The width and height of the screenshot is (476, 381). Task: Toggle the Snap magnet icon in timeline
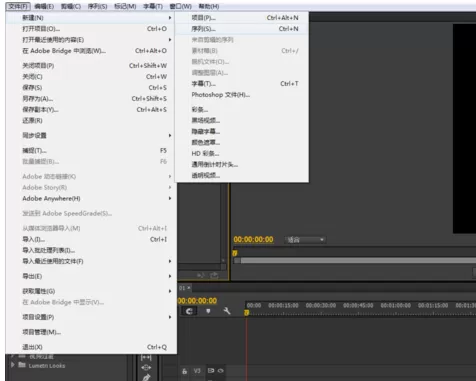tap(189, 311)
